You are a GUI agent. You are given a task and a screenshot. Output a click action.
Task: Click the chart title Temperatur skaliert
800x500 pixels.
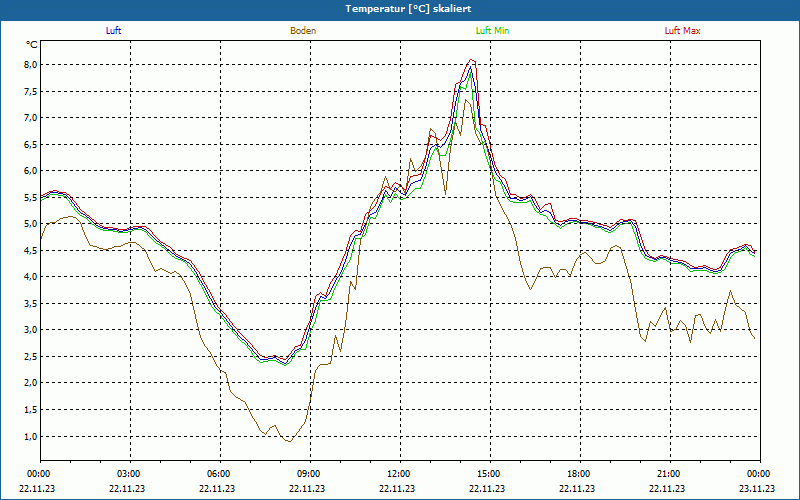(x=400, y=8)
